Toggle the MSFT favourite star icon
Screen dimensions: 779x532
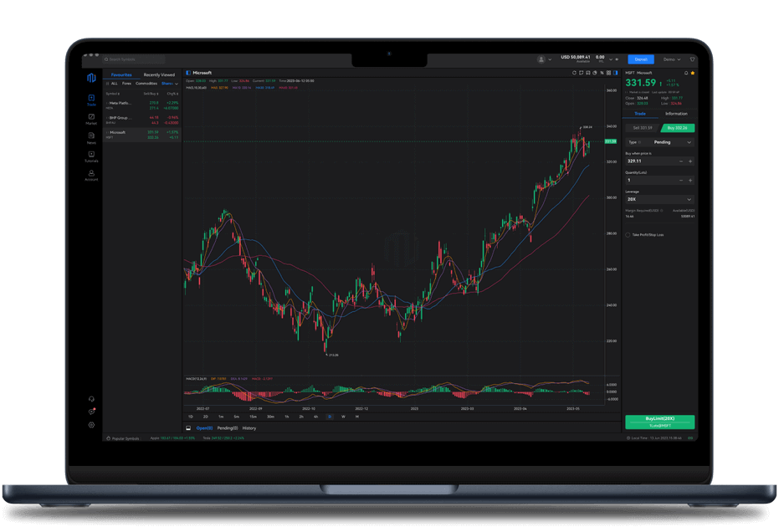coord(692,73)
